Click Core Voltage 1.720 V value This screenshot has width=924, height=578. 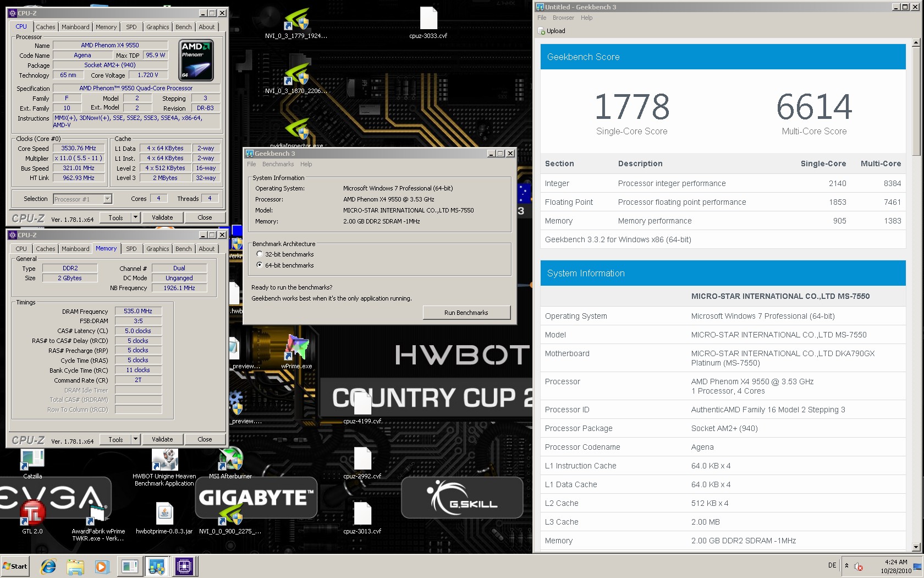[x=148, y=75]
